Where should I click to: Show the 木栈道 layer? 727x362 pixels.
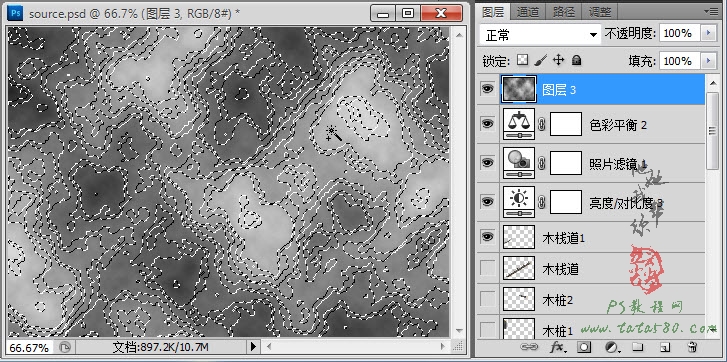487,267
